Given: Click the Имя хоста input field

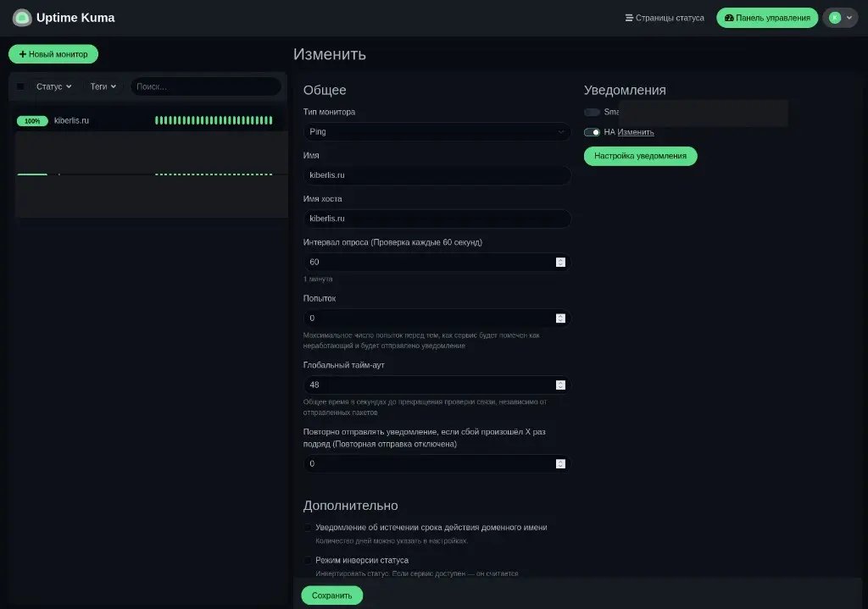Looking at the screenshot, I should click(437, 219).
